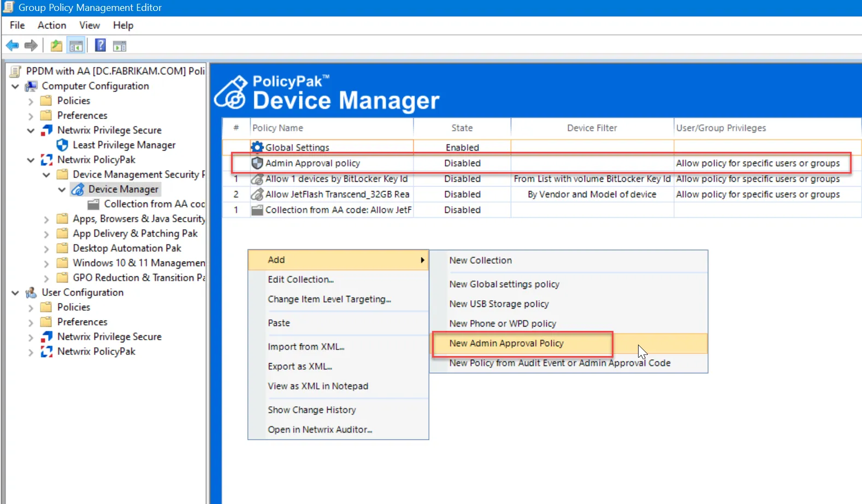
Task: Click the PPDM with AA root policy icon
Action: pyautogui.click(x=16, y=71)
